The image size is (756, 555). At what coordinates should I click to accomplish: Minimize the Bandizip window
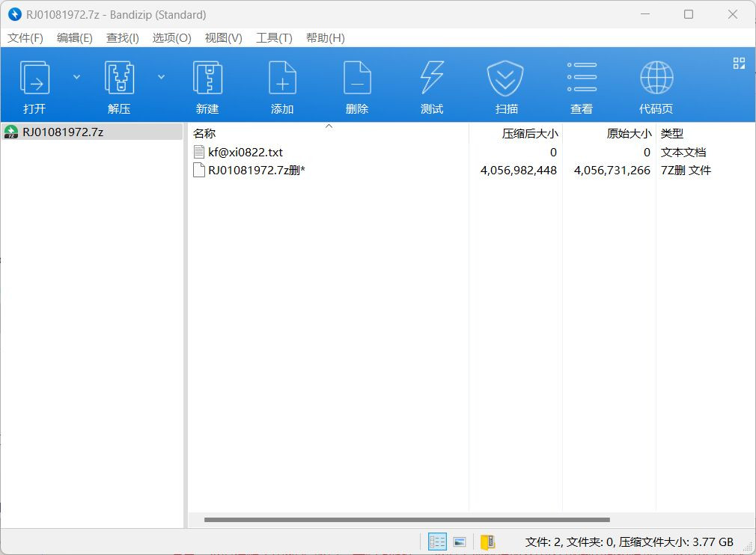coord(644,14)
